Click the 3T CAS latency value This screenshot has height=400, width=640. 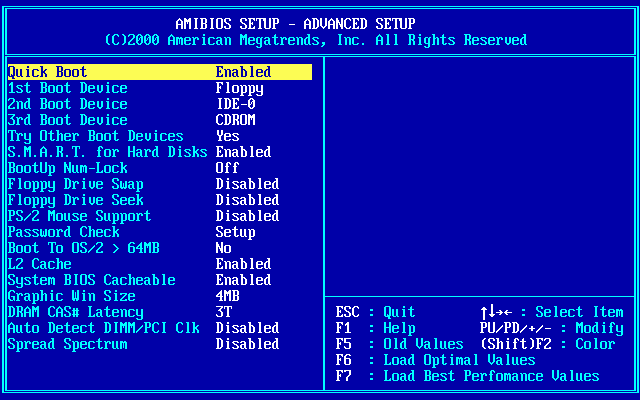tap(224, 312)
